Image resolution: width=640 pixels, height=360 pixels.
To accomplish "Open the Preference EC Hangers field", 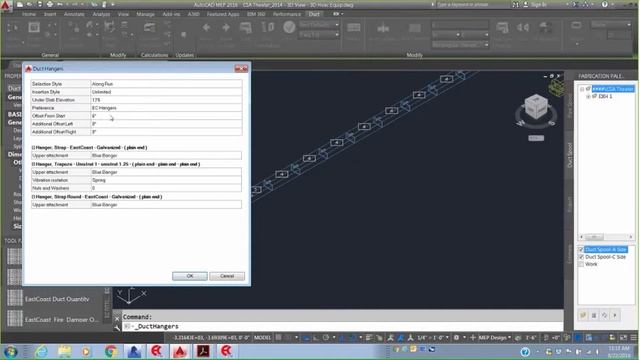I will [x=166, y=108].
